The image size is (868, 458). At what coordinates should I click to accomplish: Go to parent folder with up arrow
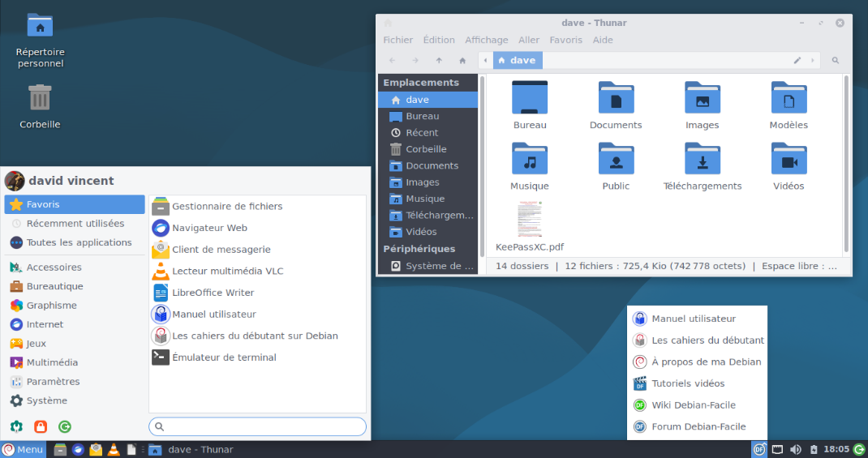(x=439, y=60)
